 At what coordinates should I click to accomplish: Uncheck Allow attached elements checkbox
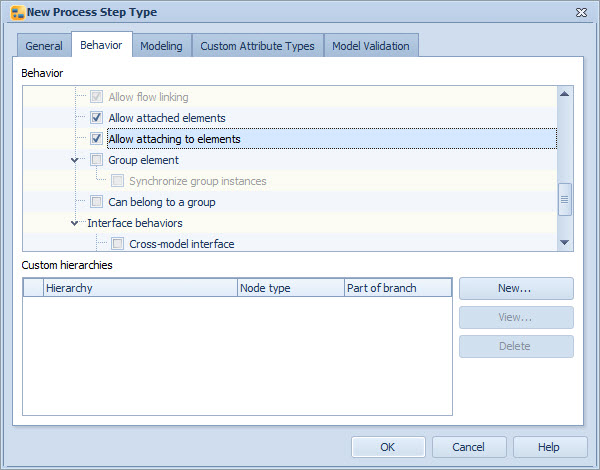click(x=97, y=118)
